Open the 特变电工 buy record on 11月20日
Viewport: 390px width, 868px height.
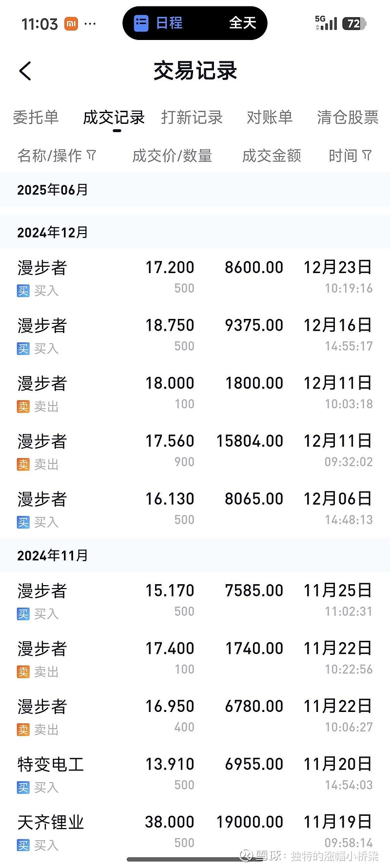195,773
